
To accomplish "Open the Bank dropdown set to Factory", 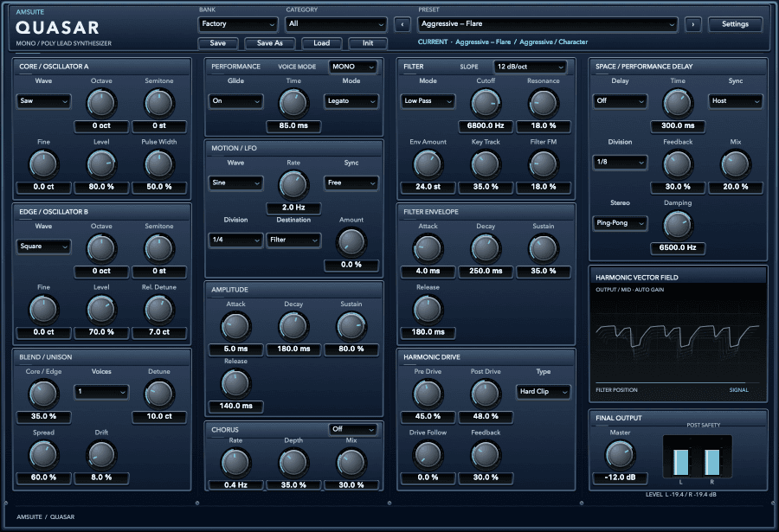I will [237, 24].
